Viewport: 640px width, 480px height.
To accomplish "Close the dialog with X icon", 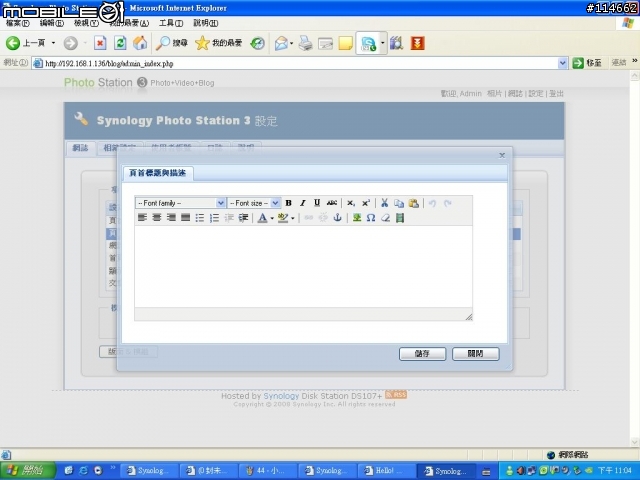I will point(502,155).
